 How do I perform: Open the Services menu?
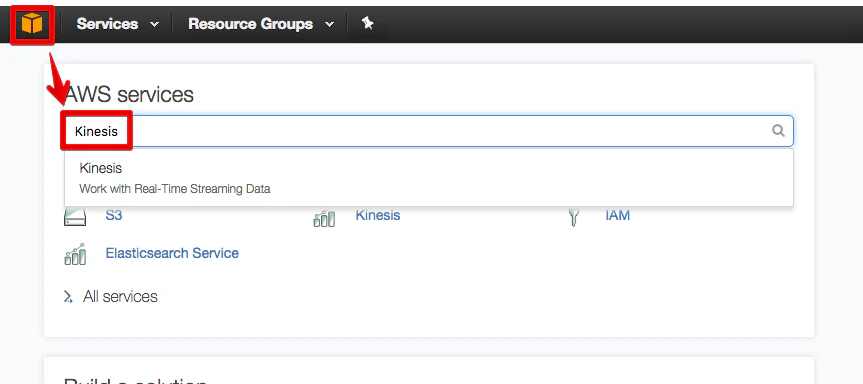[x=107, y=24]
